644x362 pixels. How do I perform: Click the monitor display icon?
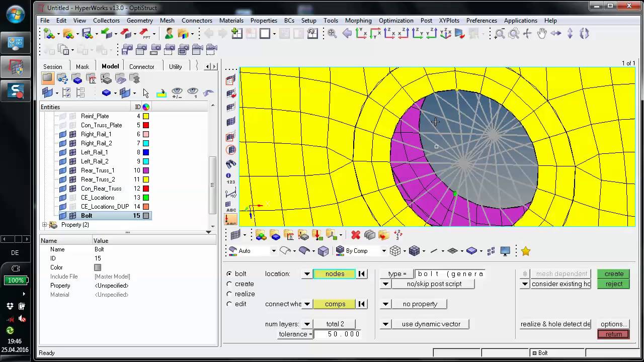506,251
